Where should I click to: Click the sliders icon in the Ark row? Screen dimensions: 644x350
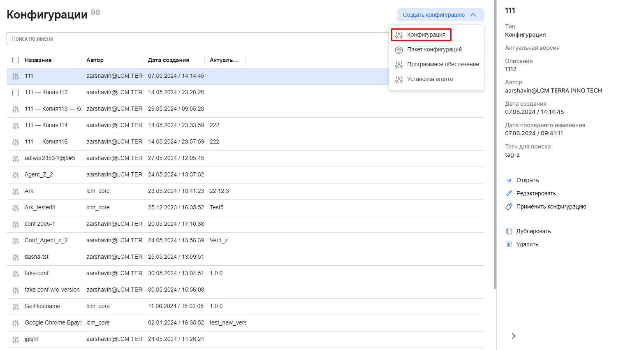16,191
